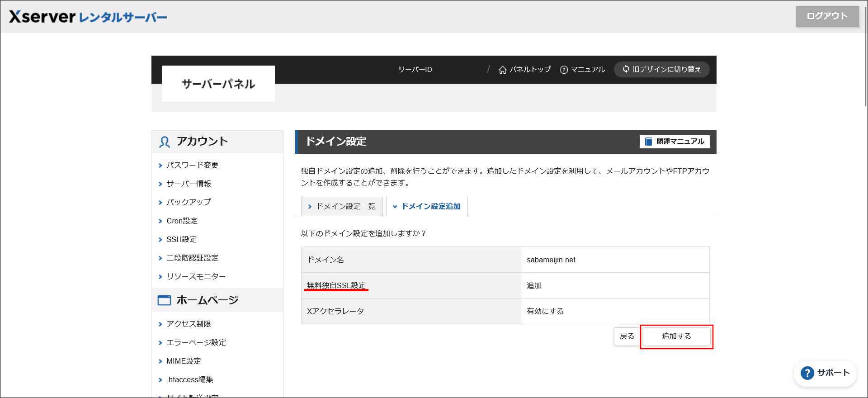Screen dimensions: 868x398
Task: Click the 無料独自SSL設定 label
Action: 336,285
